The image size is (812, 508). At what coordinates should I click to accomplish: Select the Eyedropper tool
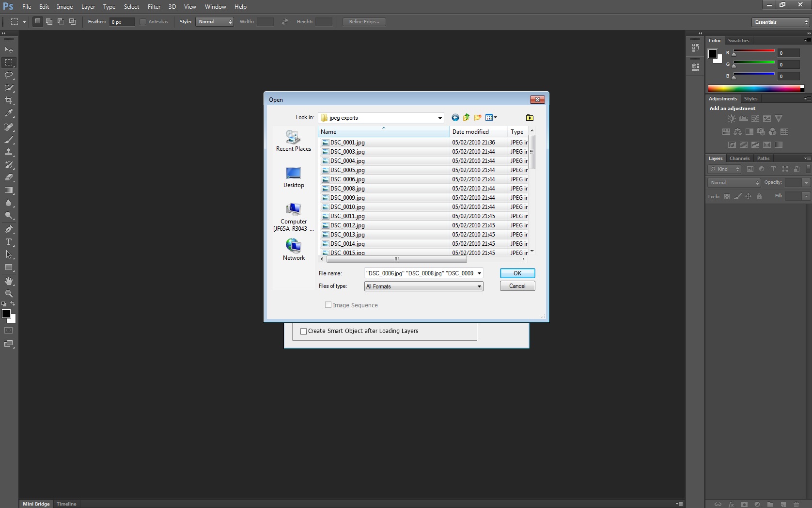[x=9, y=113]
